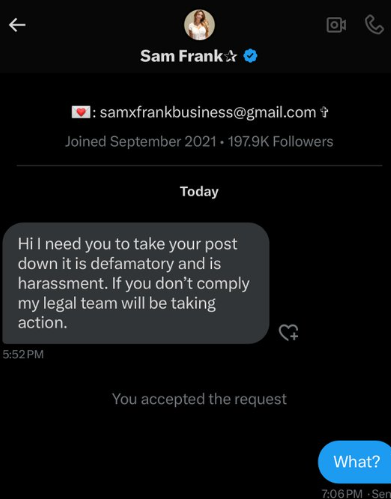Go back using the left arrow
Screen dimensions: 391x499
pos(17,25)
